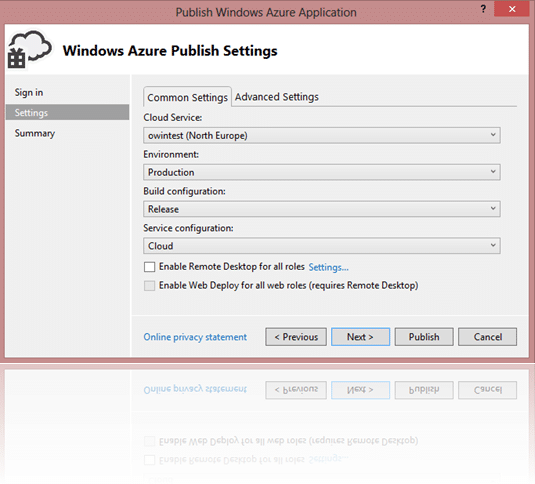Jump to the Summary step
Viewport: 535px width, 484px height.
coord(35,133)
